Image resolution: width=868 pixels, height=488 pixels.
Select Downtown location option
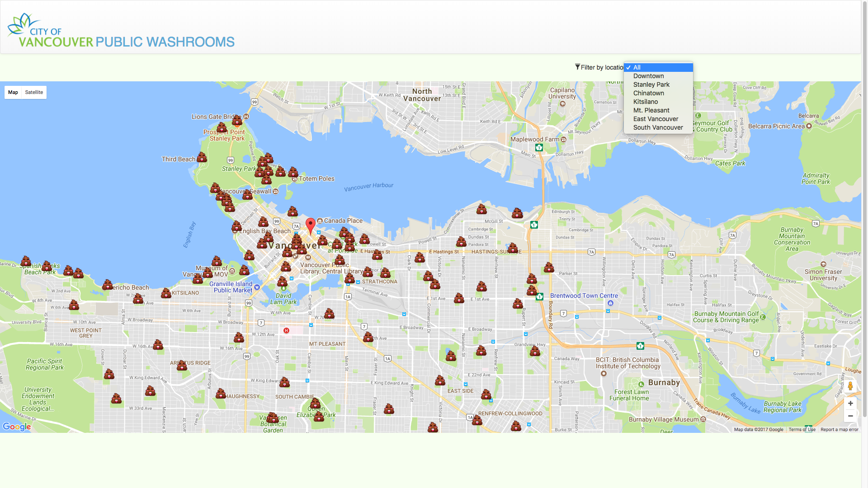click(x=648, y=76)
